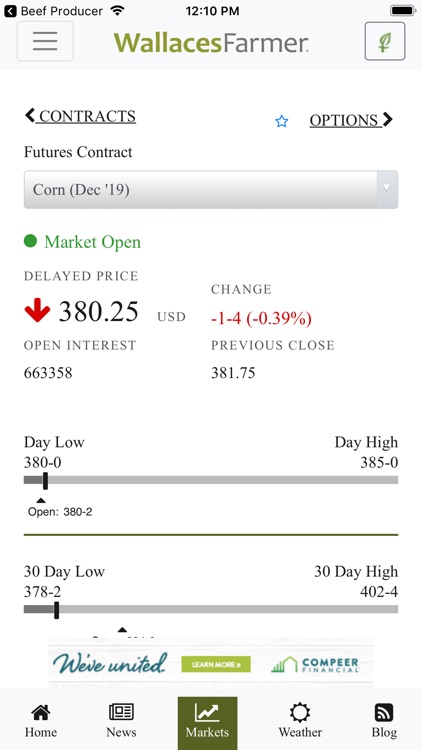The width and height of the screenshot is (422, 750).
Task: Tap the left chevron beside Contracts
Action: pos(30,115)
